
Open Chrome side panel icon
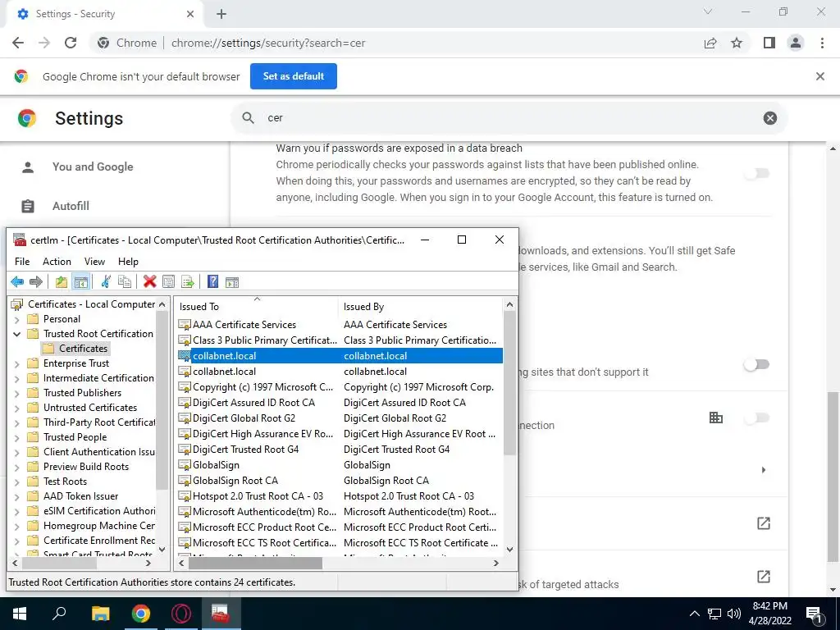click(769, 43)
